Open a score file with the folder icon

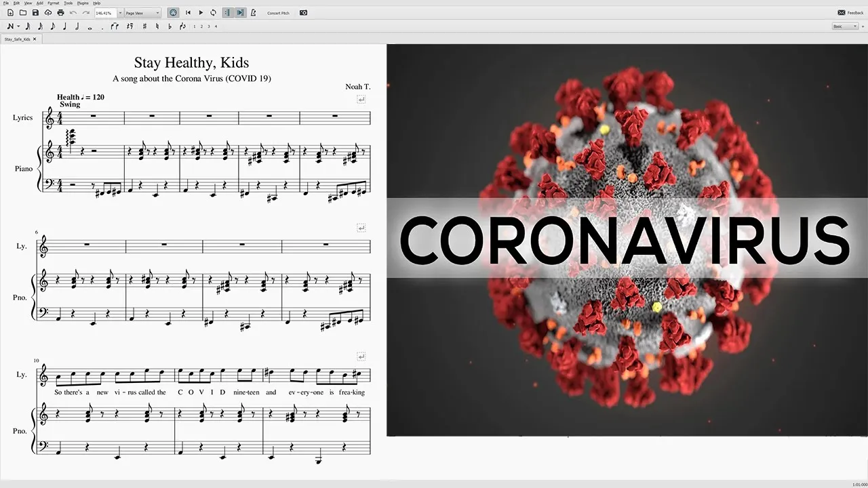click(x=23, y=13)
